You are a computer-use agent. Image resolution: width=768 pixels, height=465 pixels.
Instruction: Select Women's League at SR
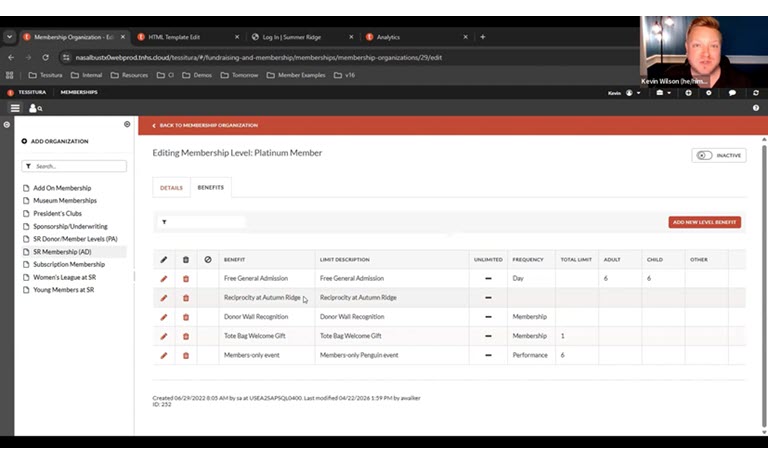[64, 277]
